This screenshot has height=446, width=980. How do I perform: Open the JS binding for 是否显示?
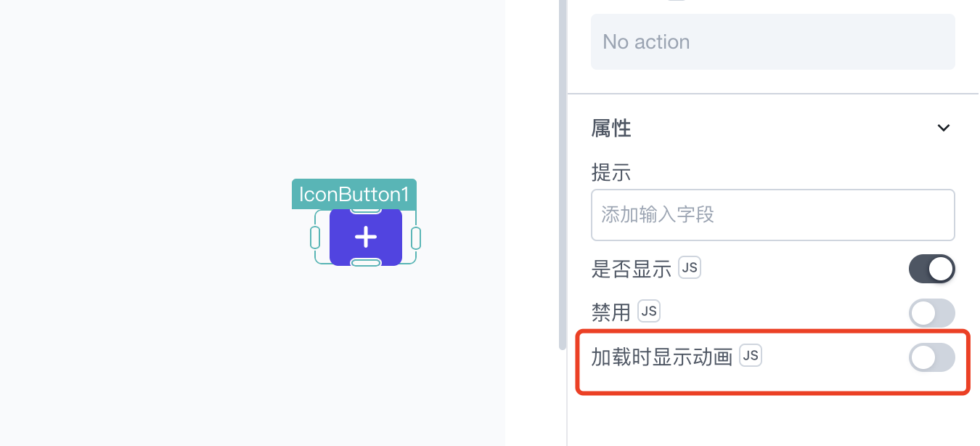point(690,268)
